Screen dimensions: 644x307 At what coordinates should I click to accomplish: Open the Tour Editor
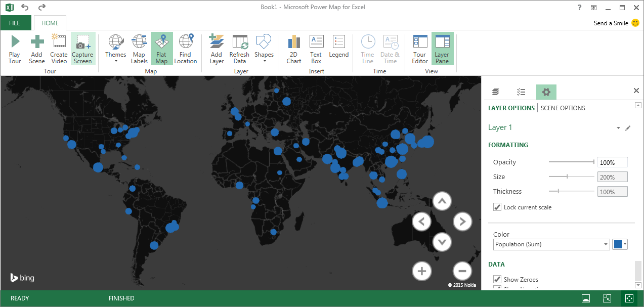tap(420, 49)
